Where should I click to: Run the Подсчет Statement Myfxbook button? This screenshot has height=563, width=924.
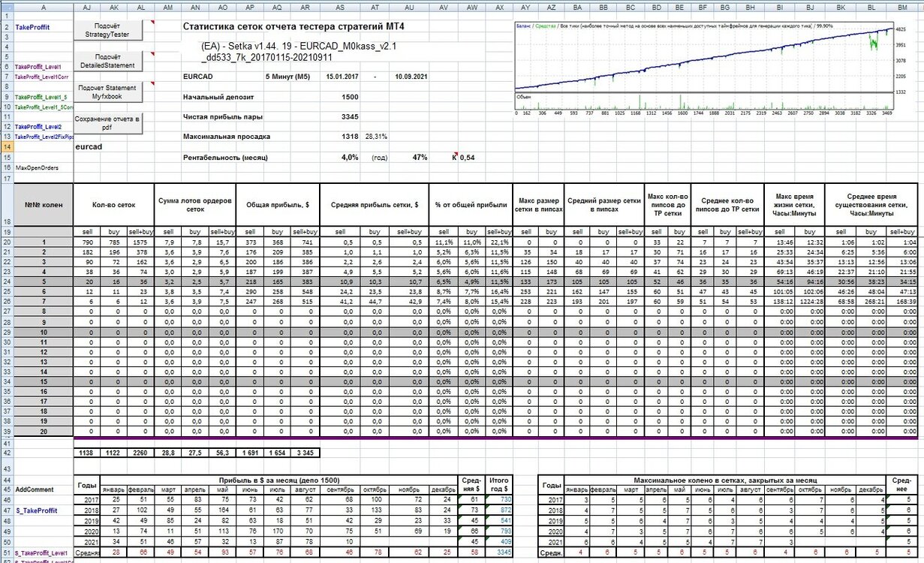(x=108, y=92)
